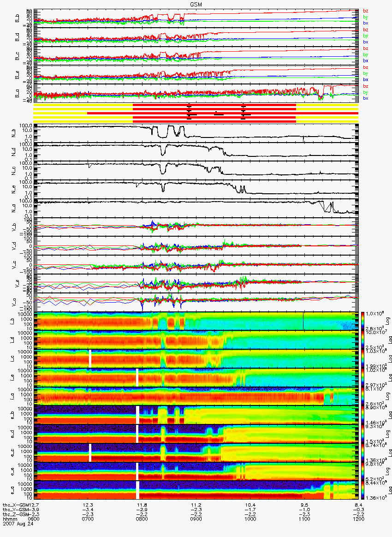Viewport: 392px width, 537px height.
Task: Click the 1200 time axis label
Action: pyautogui.click(x=358, y=519)
